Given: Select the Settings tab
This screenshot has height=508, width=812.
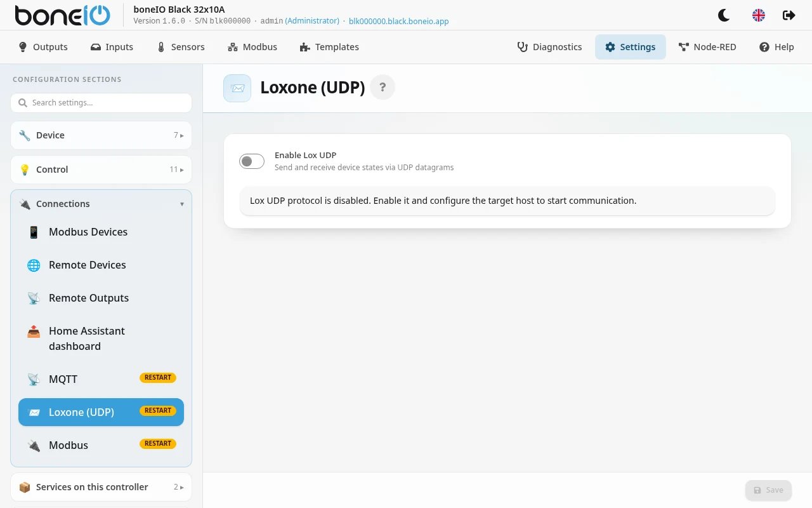Looking at the screenshot, I should tap(630, 47).
